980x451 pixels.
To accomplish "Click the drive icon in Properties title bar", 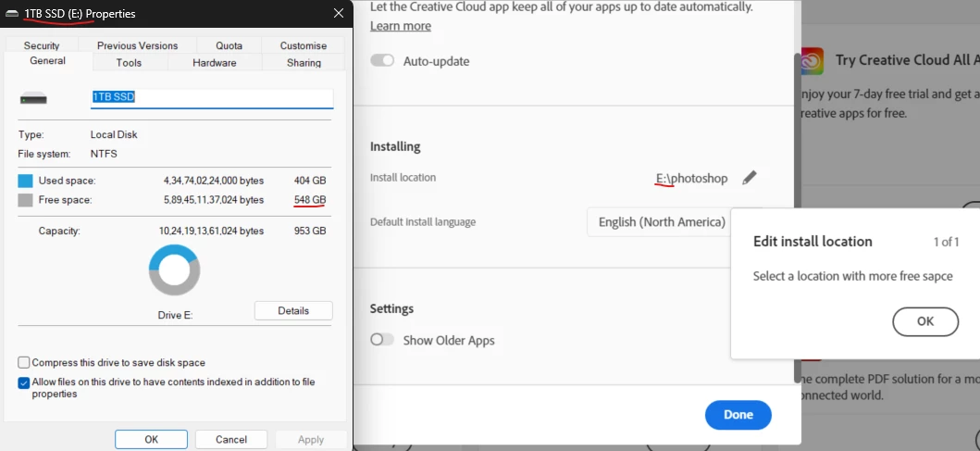I will point(11,13).
